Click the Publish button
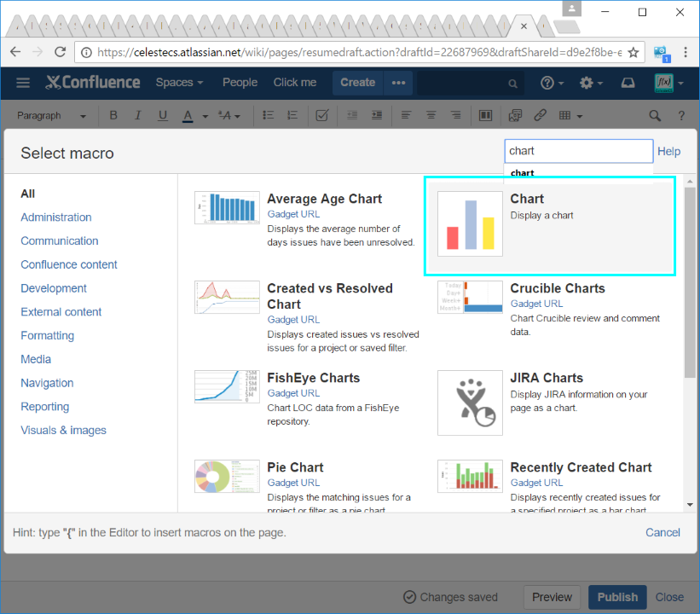 coord(617,597)
